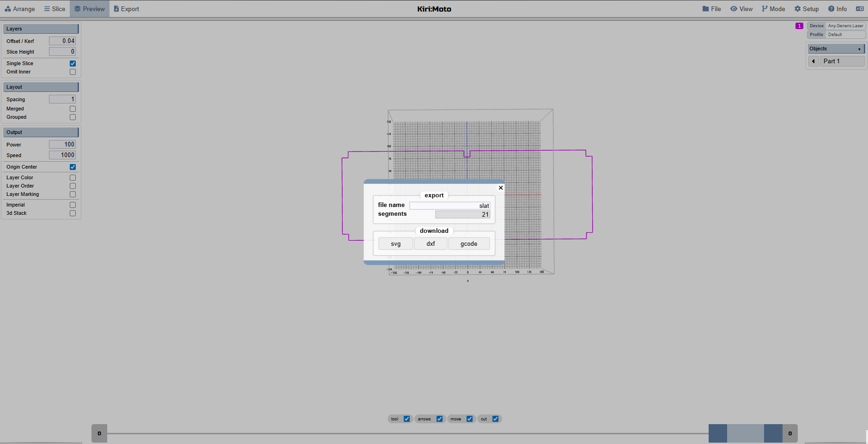868x444 pixels.
Task: Switch to the Arrange tab
Action: point(20,8)
